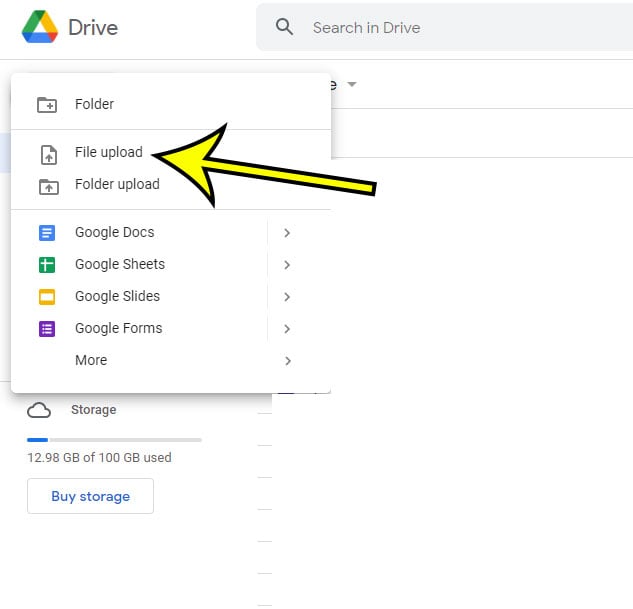
Task: Expand the More submenu arrow
Action: point(287,361)
